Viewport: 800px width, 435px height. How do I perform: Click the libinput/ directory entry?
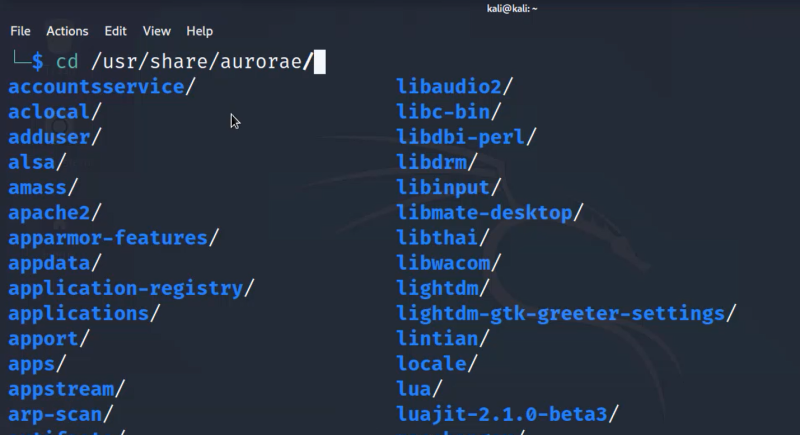[449, 188]
